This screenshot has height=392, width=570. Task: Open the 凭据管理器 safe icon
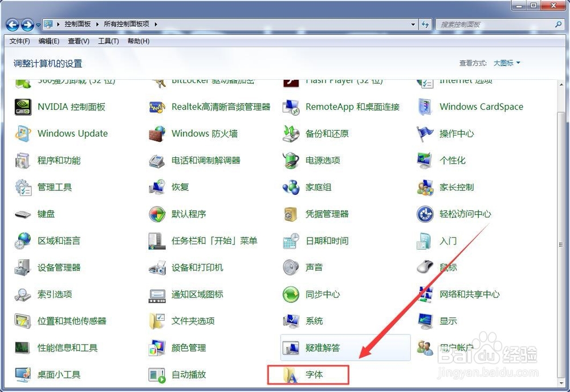pos(291,214)
